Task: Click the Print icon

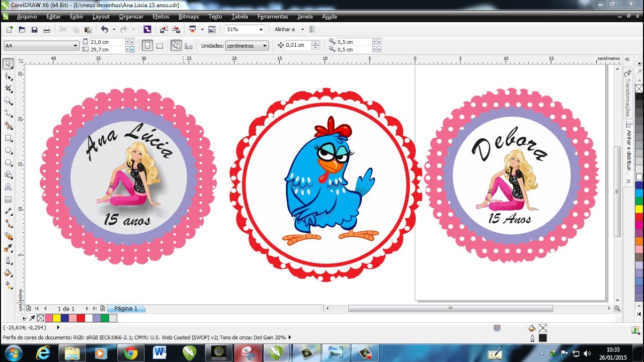Action: click(x=47, y=30)
